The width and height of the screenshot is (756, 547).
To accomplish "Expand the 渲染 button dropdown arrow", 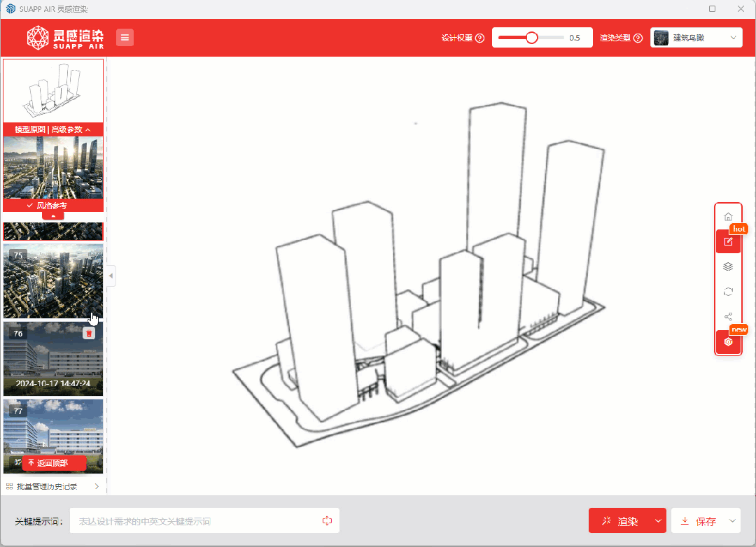I will 657,521.
